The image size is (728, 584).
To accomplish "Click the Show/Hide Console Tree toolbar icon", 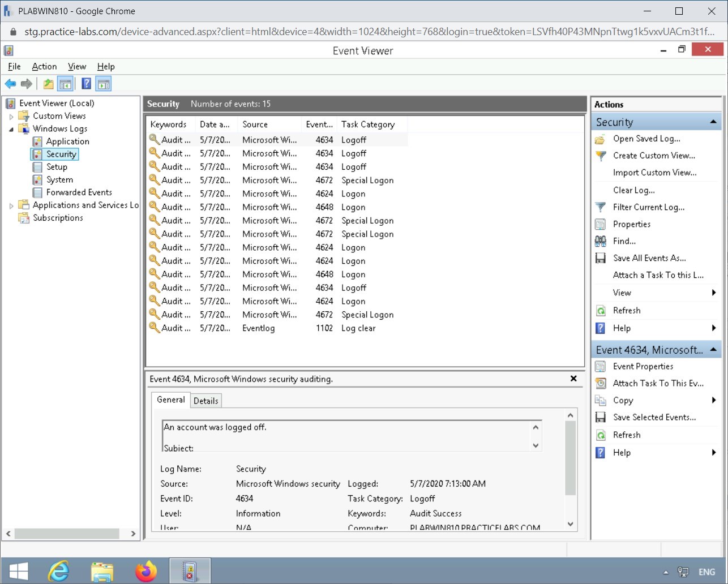I will tap(66, 83).
